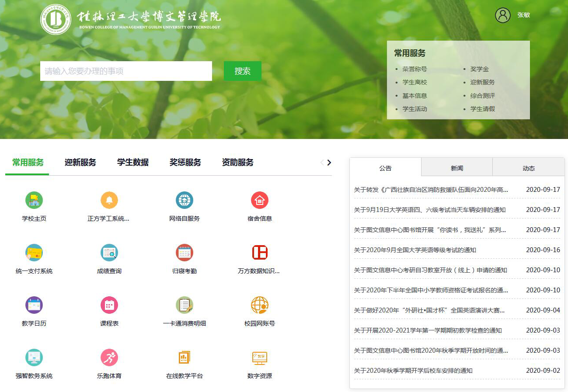The image size is (568, 392).
Task: Open the 在线教学平台 icon
Action: click(x=184, y=358)
